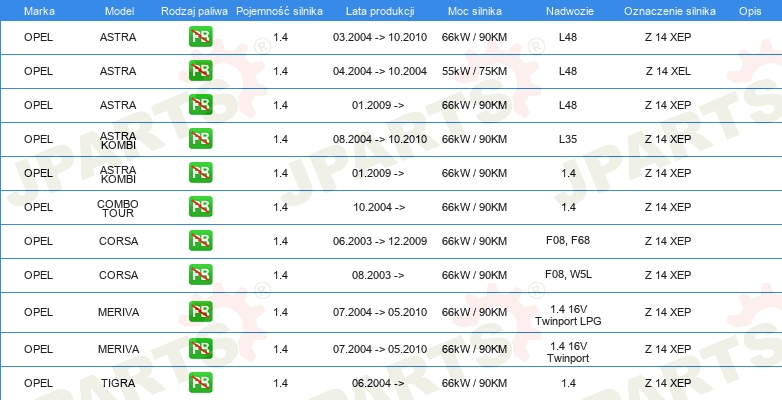
Task: Click the 10.2004 -> production date cell
Action: tap(379, 207)
